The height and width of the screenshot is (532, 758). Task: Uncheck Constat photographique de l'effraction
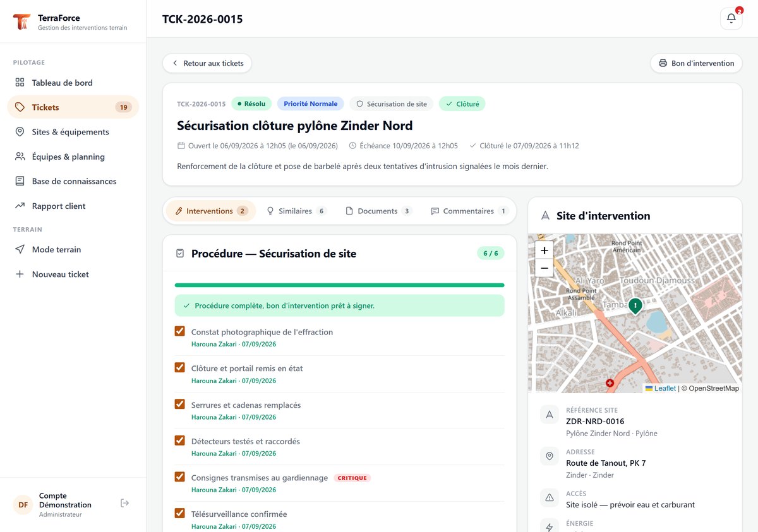click(x=180, y=331)
